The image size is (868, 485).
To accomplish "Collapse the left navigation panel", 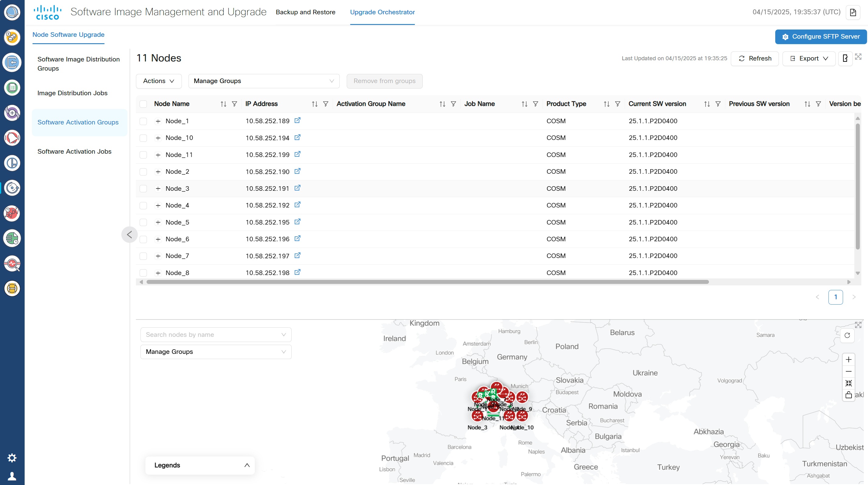I will [129, 234].
